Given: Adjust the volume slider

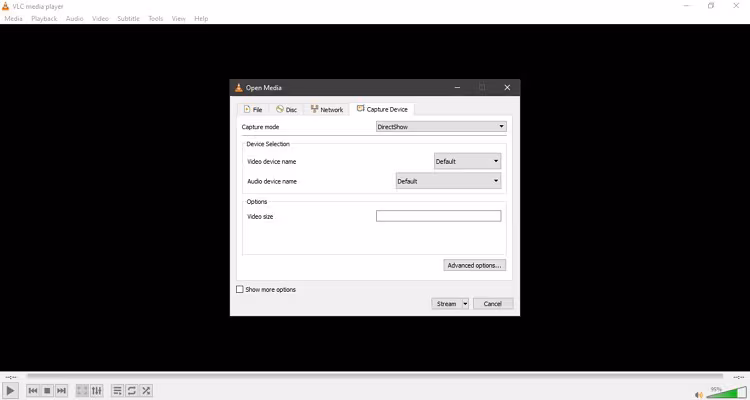Looking at the screenshot, I should click(726, 393).
